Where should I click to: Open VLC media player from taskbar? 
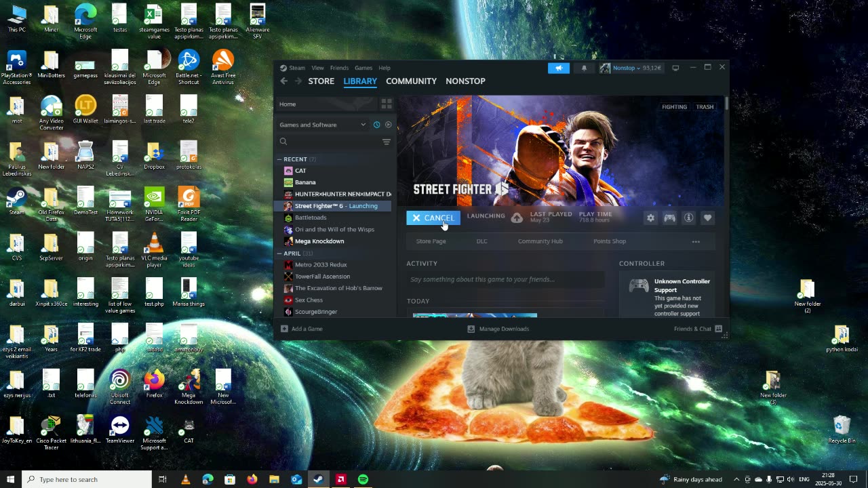click(185, 479)
